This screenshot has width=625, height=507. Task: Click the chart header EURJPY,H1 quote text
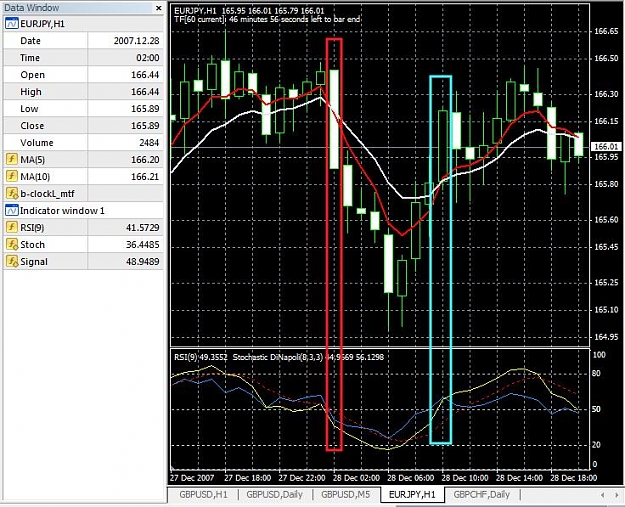tap(249, 11)
